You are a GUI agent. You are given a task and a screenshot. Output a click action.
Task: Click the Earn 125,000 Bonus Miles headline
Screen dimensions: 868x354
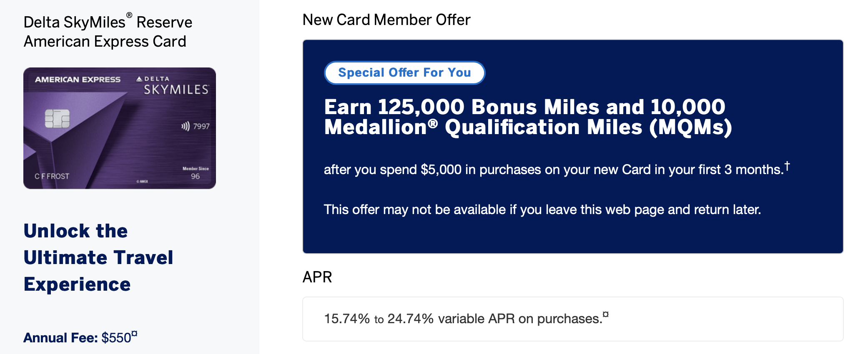click(x=528, y=117)
